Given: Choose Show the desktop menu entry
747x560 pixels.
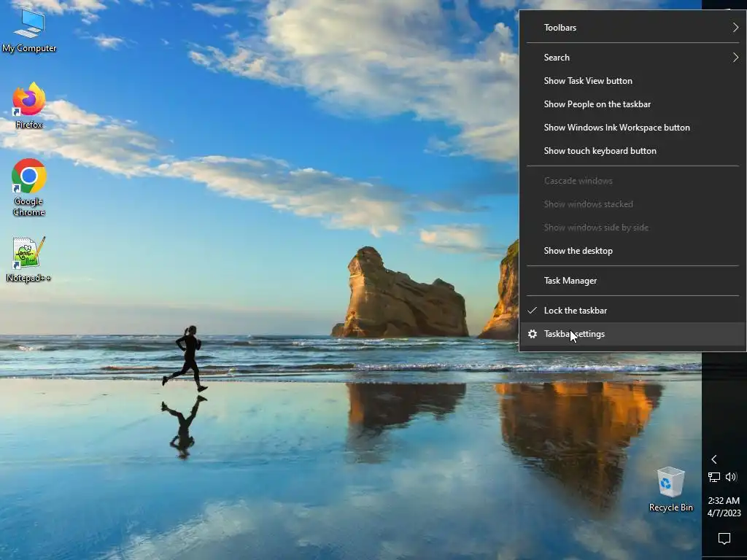Looking at the screenshot, I should [632, 251].
